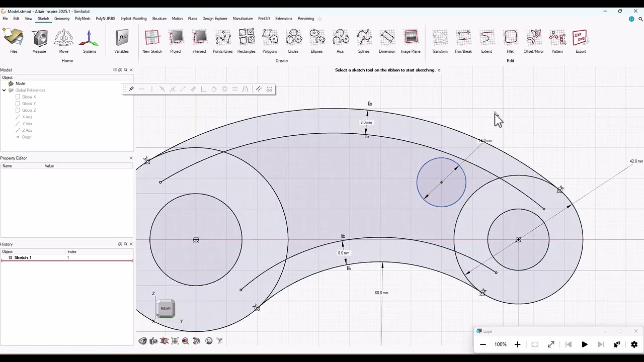The height and width of the screenshot is (362, 644).
Task: Choose the Points/Lines tool
Action: 223,38
